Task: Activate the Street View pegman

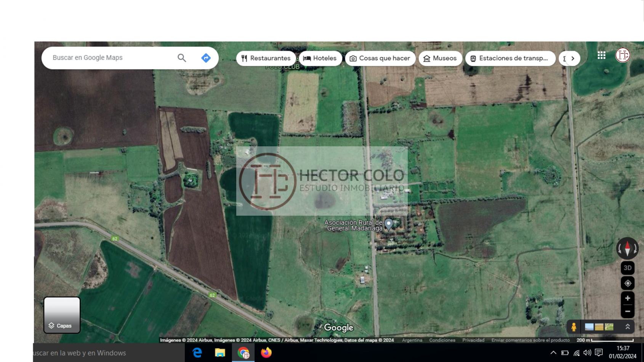Action: (574, 327)
